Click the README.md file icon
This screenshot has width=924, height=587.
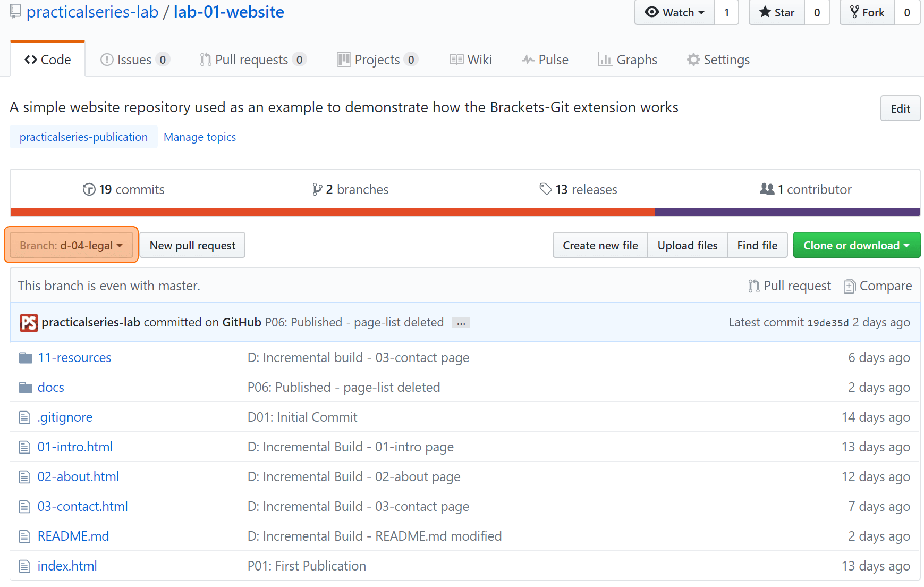click(x=24, y=536)
